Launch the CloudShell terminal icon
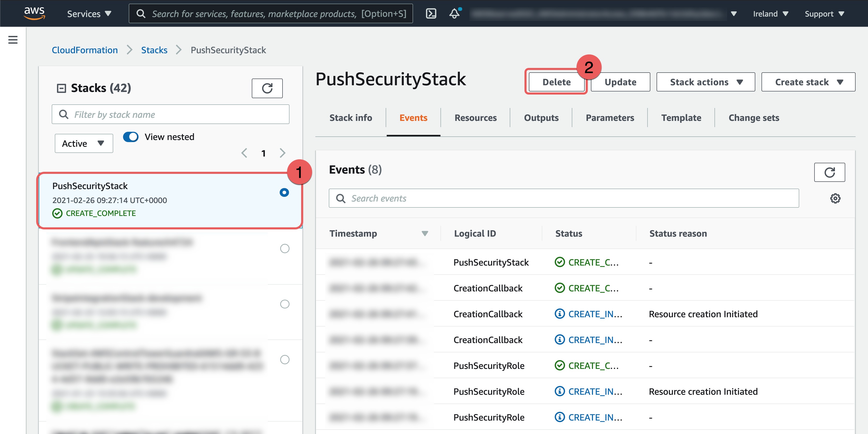This screenshot has height=434, width=868. [x=431, y=13]
